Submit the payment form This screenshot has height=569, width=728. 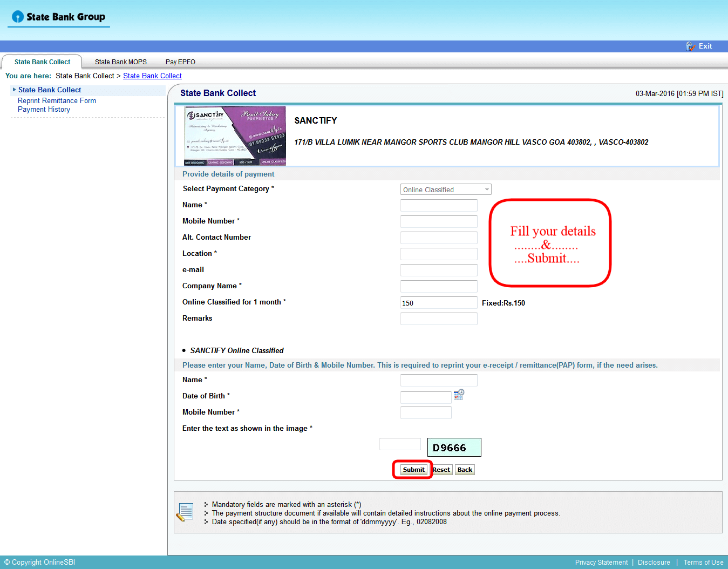pos(413,470)
